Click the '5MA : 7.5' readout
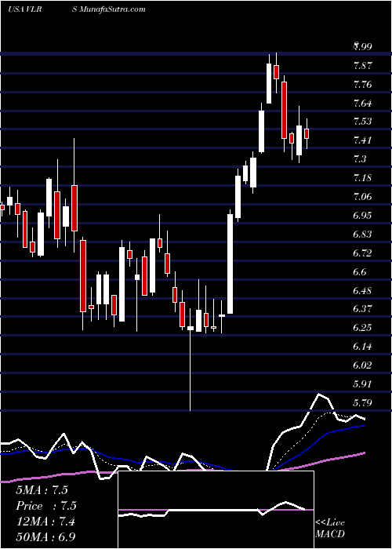Image resolution: width=392 pixels, height=549 pixels. tap(42, 489)
